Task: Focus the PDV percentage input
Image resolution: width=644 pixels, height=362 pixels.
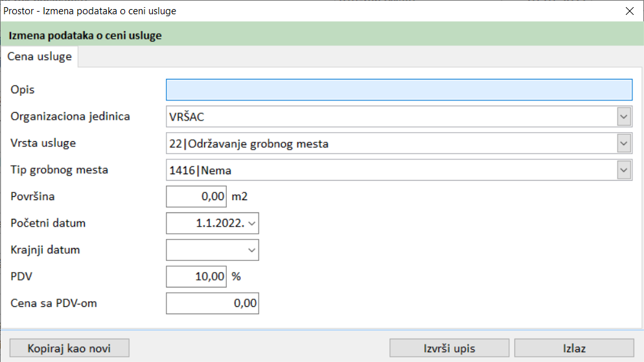Action: point(196,277)
